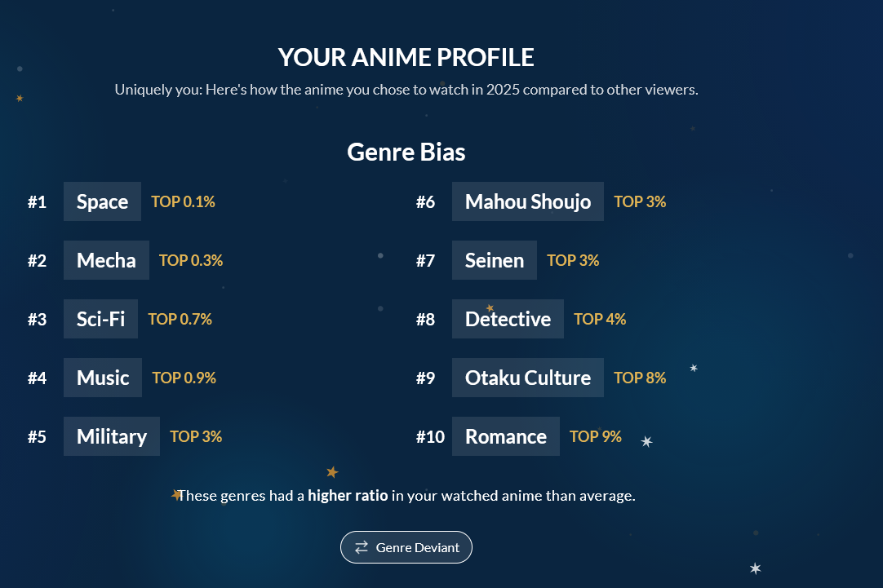Click the swap arrows icon beside Genre Deviant
The image size is (883, 588).
pos(362,547)
